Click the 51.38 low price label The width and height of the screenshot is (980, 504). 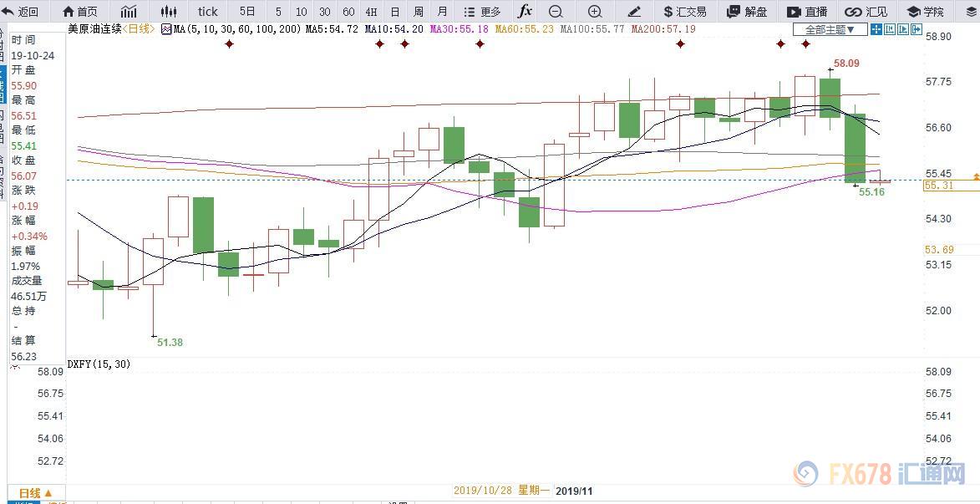[170, 342]
